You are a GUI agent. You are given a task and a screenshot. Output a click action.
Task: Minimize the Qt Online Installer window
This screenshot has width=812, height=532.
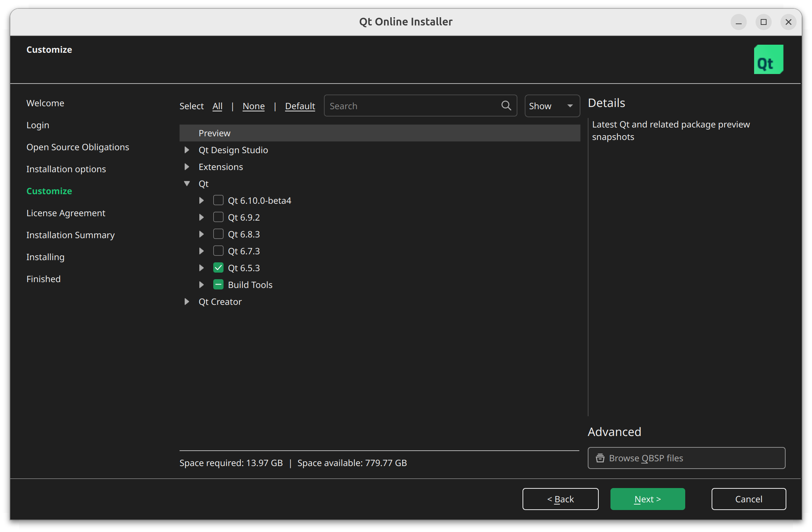tap(739, 22)
